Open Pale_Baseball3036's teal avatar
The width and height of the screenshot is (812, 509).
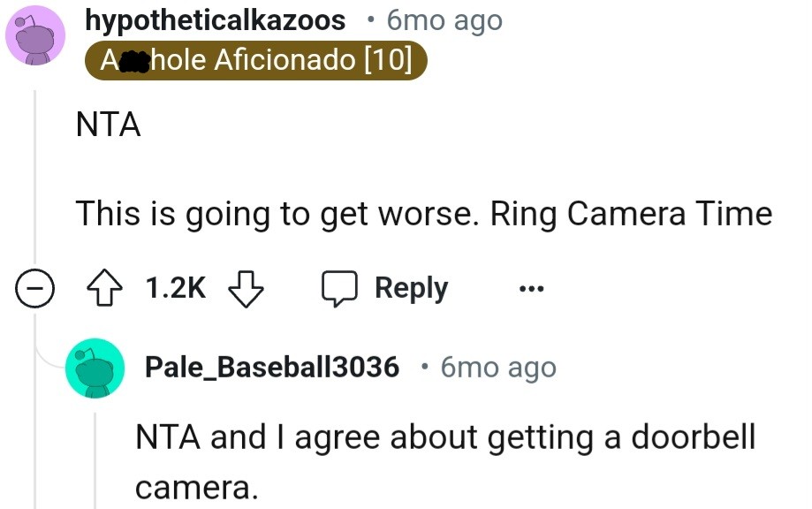[x=94, y=367]
